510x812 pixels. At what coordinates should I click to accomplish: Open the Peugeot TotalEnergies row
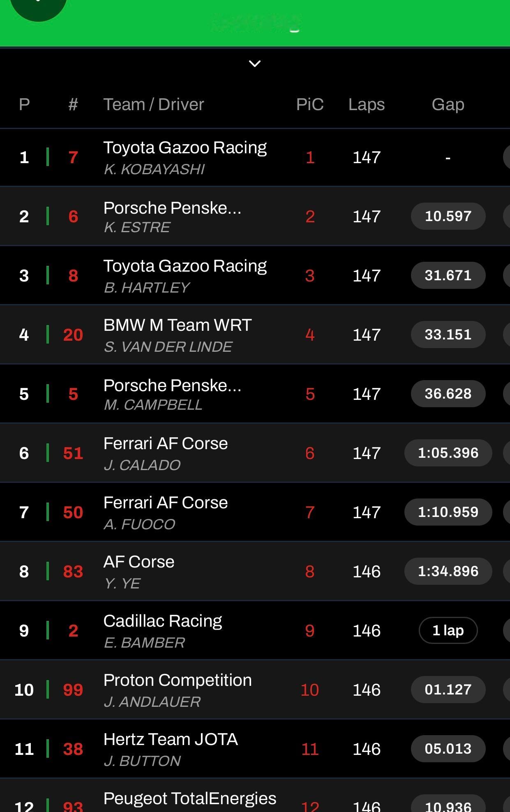pyautogui.click(x=189, y=800)
